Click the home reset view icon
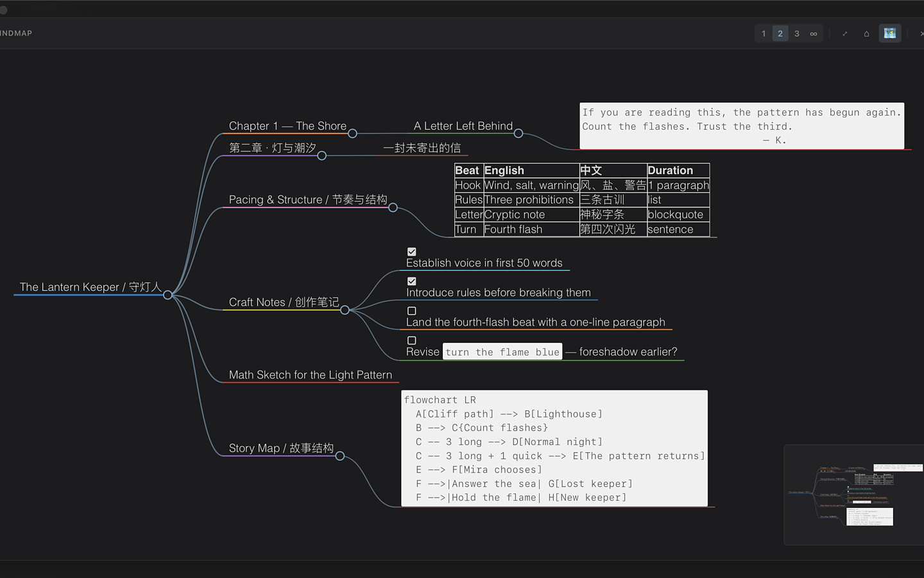The height and width of the screenshot is (578, 924). coord(866,33)
